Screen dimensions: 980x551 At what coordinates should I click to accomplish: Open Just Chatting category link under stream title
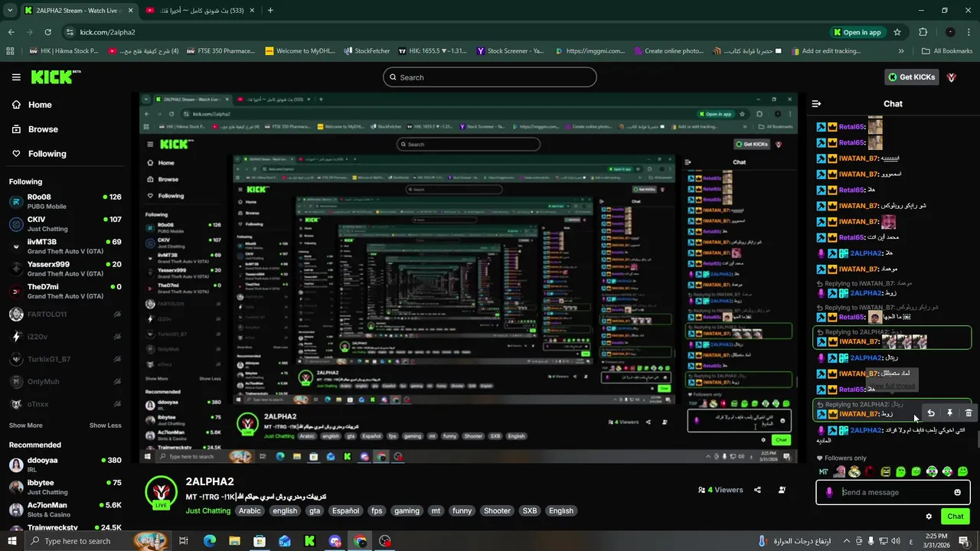tap(207, 511)
